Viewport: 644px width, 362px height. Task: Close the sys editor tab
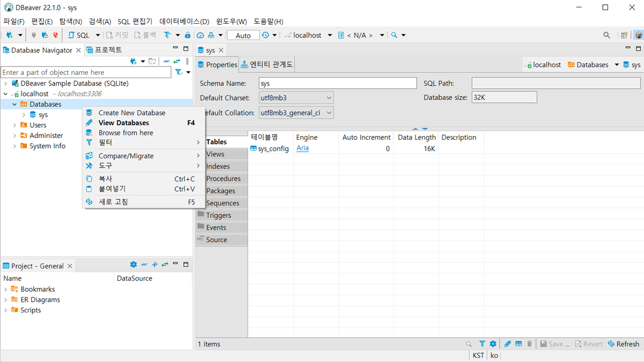pyautogui.click(x=221, y=50)
